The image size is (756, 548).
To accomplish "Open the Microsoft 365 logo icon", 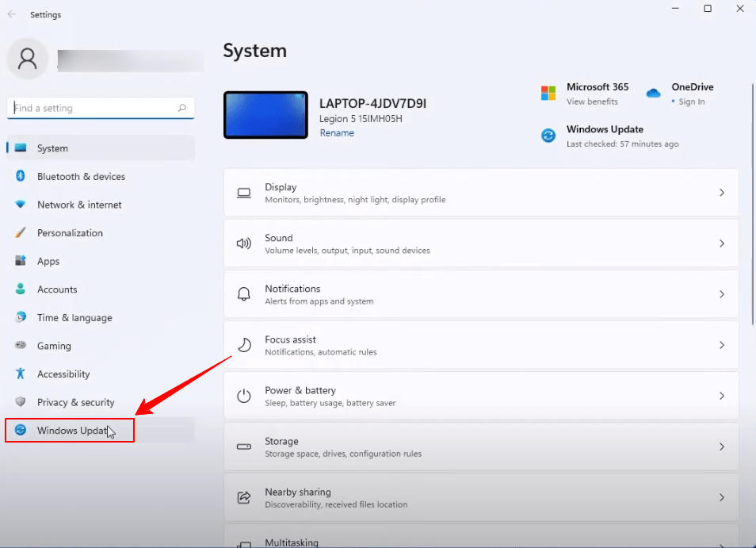I will [548, 94].
